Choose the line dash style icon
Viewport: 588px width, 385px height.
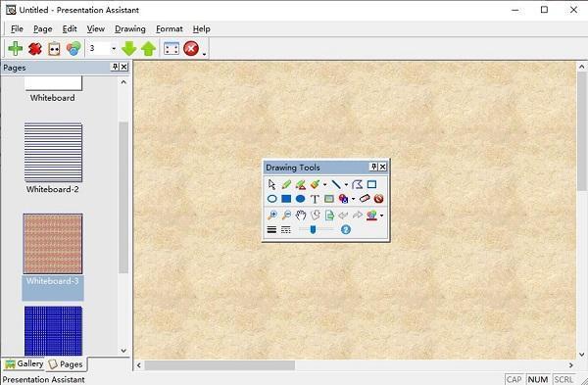click(x=286, y=229)
